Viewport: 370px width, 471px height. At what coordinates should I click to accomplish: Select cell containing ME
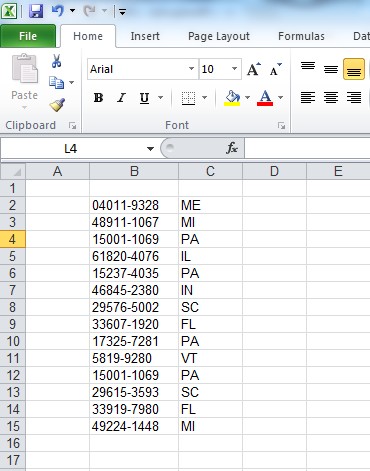pyautogui.click(x=210, y=205)
